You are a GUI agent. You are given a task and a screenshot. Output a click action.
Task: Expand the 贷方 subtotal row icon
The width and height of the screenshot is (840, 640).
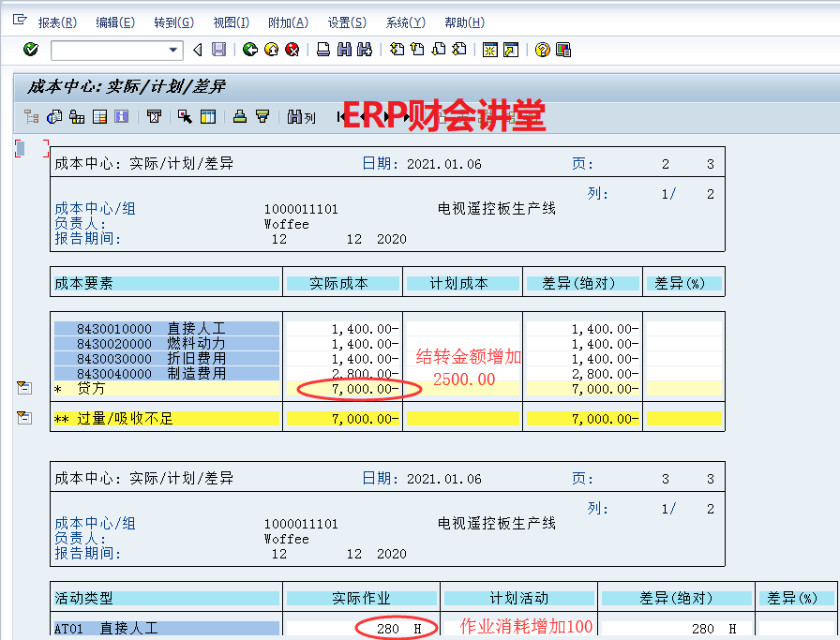tap(23, 388)
